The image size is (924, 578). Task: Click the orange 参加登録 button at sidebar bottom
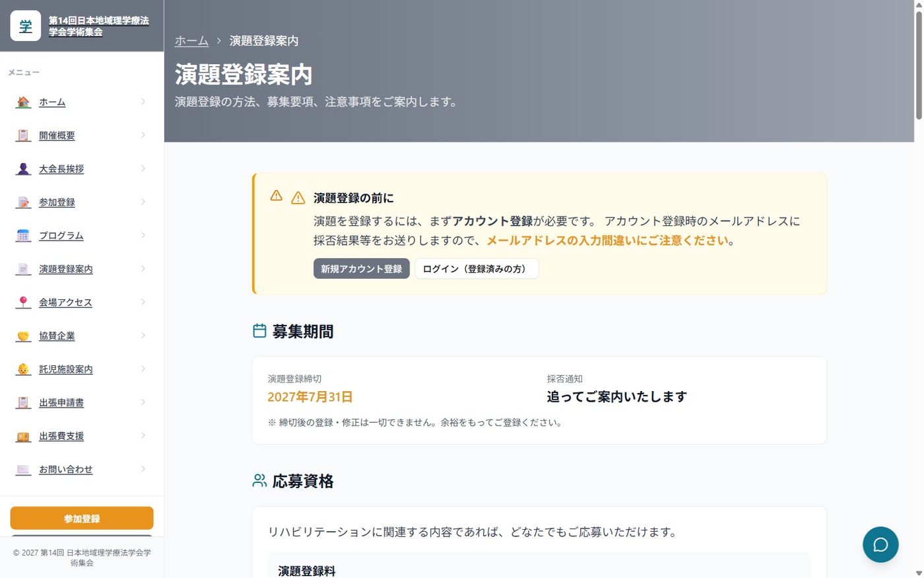coord(82,519)
